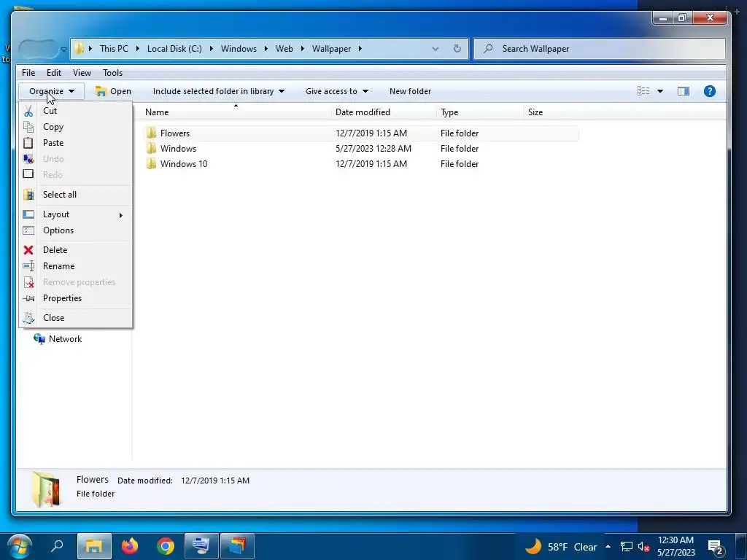
Task: Click the Options icon in Organize menu
Action: [x=28, y=230]
